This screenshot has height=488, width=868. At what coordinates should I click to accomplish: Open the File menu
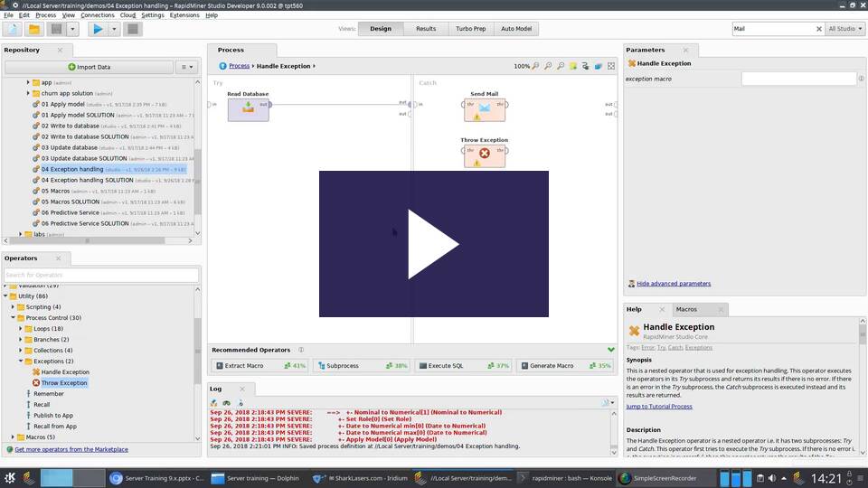click(8, 15)
